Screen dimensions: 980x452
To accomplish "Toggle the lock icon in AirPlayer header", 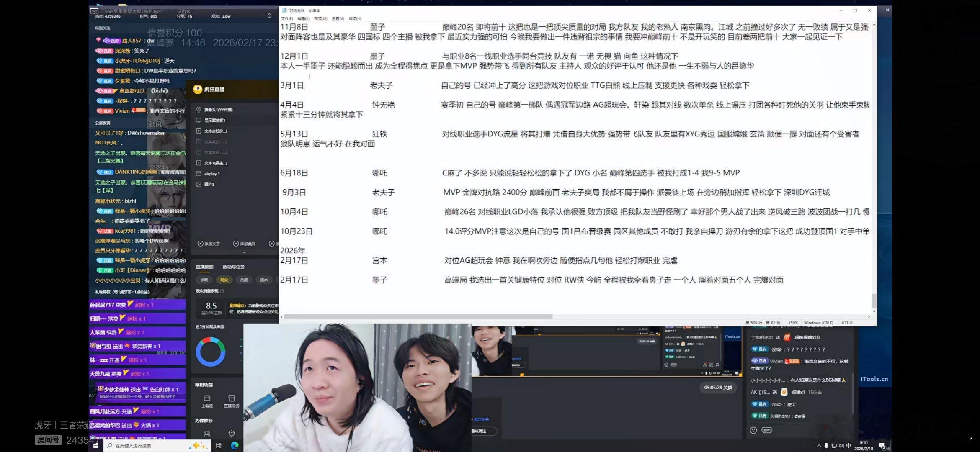I will 269,15.
